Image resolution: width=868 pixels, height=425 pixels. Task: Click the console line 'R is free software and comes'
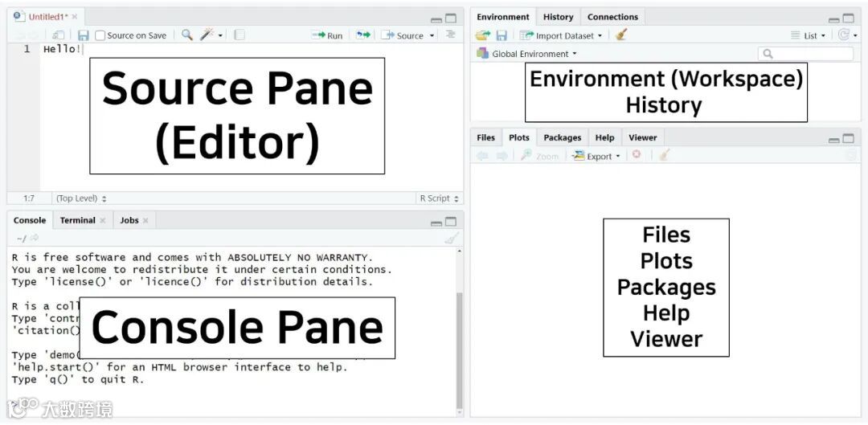193,257
